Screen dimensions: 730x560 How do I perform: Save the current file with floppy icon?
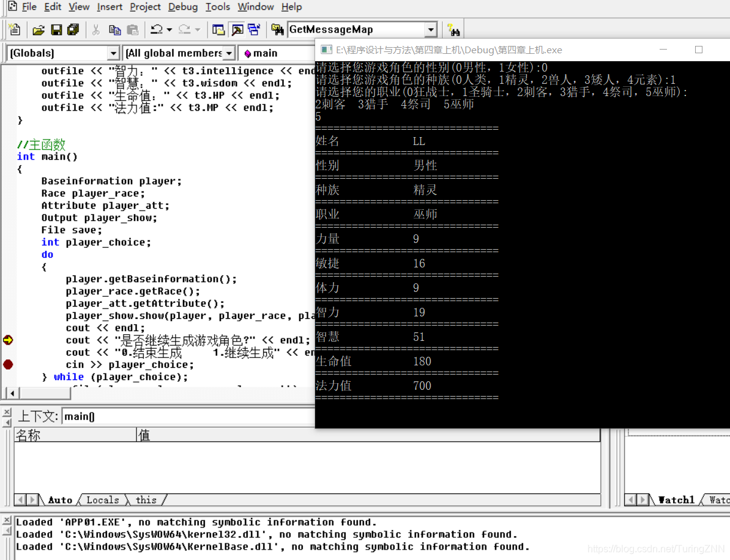(x=56, y=30)
